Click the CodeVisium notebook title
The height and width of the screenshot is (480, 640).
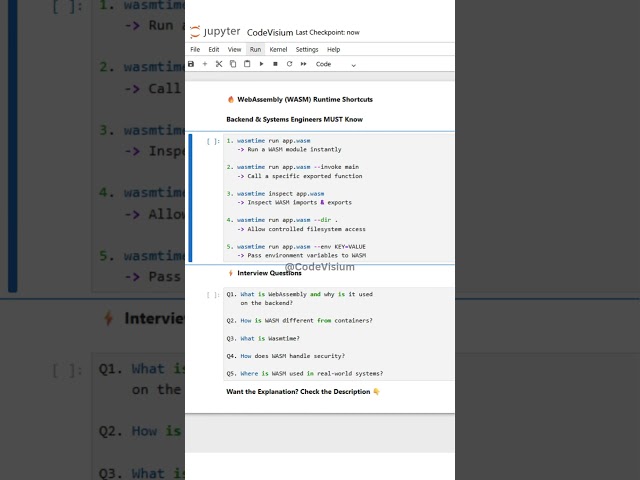point(270,33)
